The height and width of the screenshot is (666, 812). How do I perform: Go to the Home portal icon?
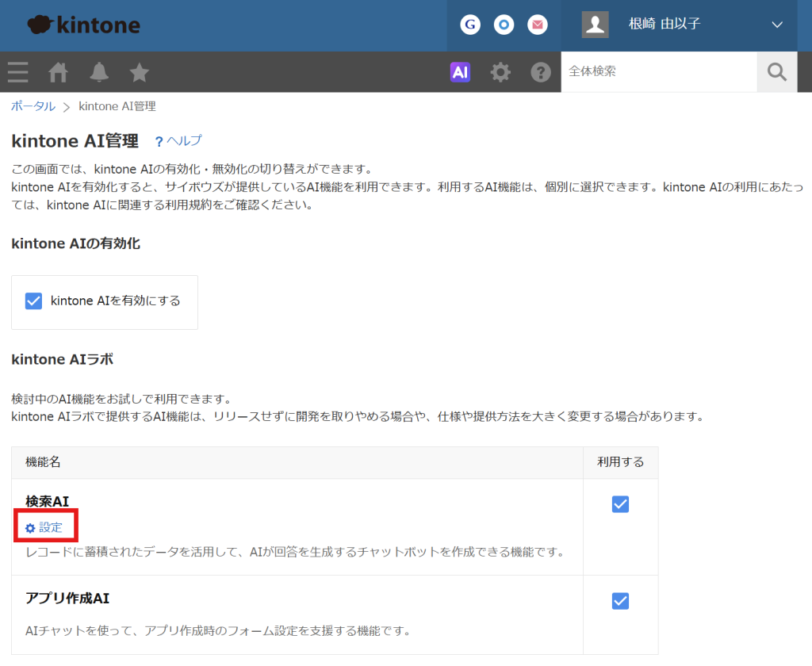click(x=58, y=72)
